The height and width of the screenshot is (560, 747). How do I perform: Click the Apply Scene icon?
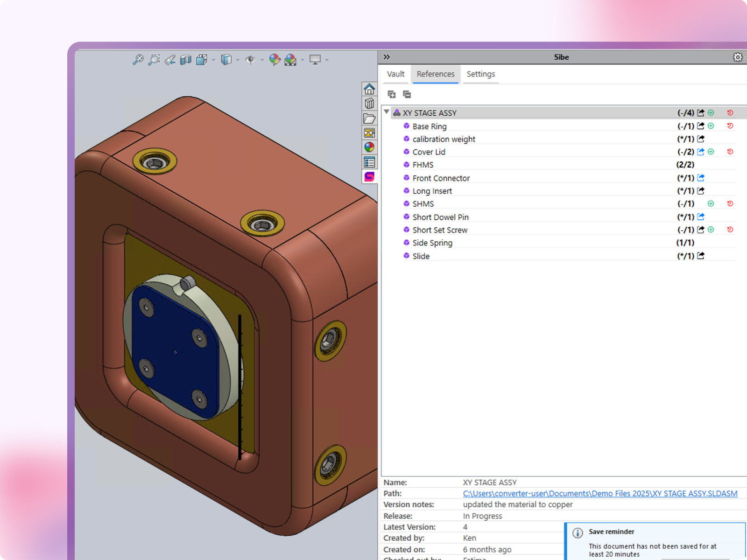pos(290,60)
